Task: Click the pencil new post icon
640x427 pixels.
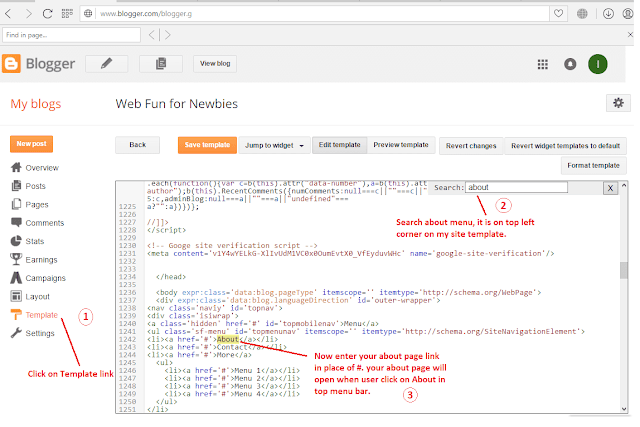Action: (107, 64)
